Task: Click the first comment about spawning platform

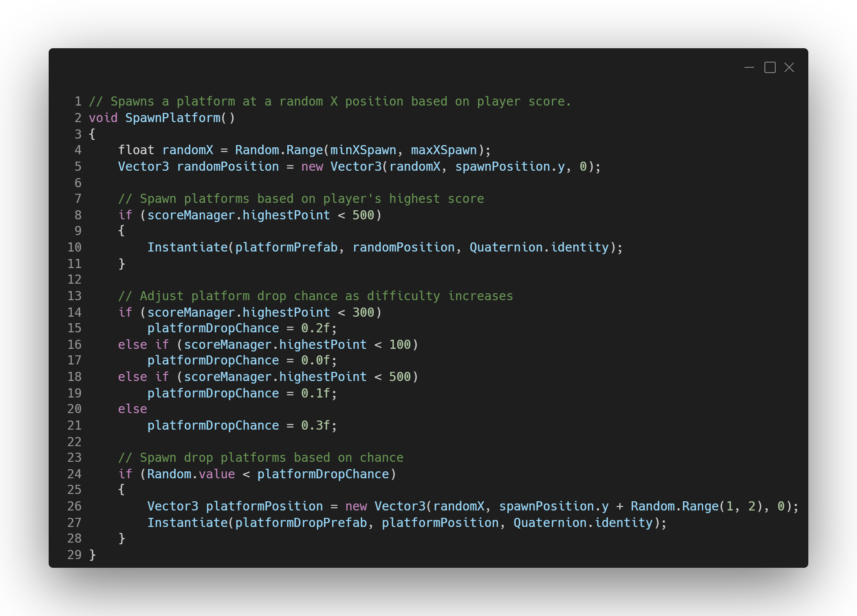Action: pos(330,101)
